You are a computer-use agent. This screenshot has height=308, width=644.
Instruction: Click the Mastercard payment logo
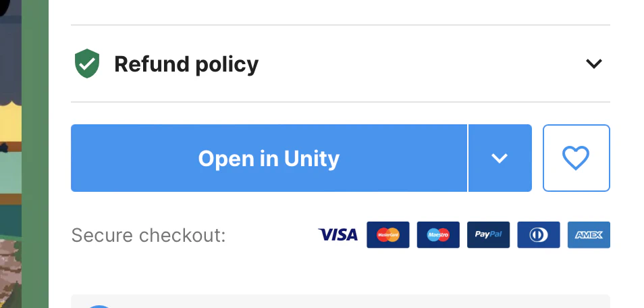388,235
